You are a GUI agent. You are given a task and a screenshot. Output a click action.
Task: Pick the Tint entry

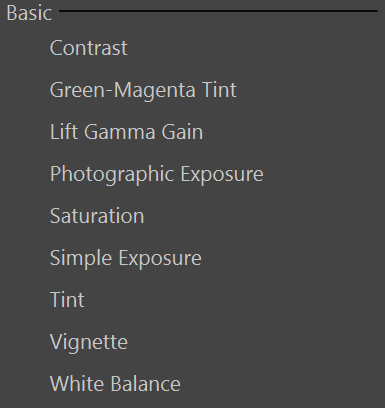(x=67, y=300)
